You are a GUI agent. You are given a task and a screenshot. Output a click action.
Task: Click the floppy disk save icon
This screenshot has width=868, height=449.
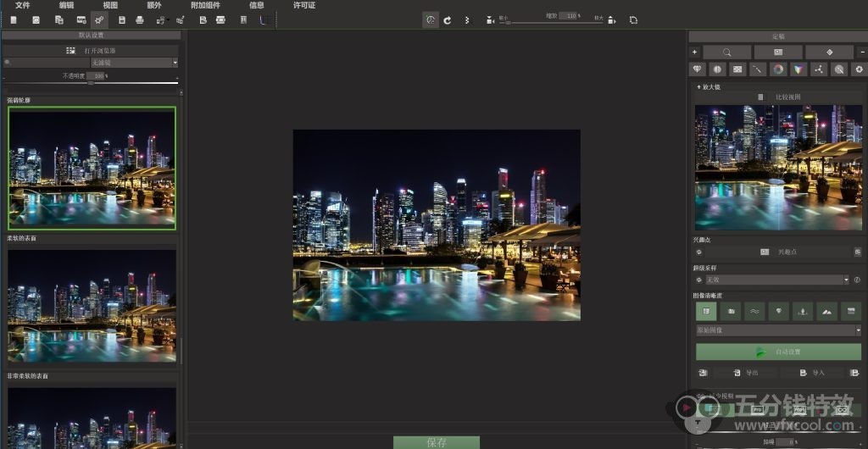122,19
